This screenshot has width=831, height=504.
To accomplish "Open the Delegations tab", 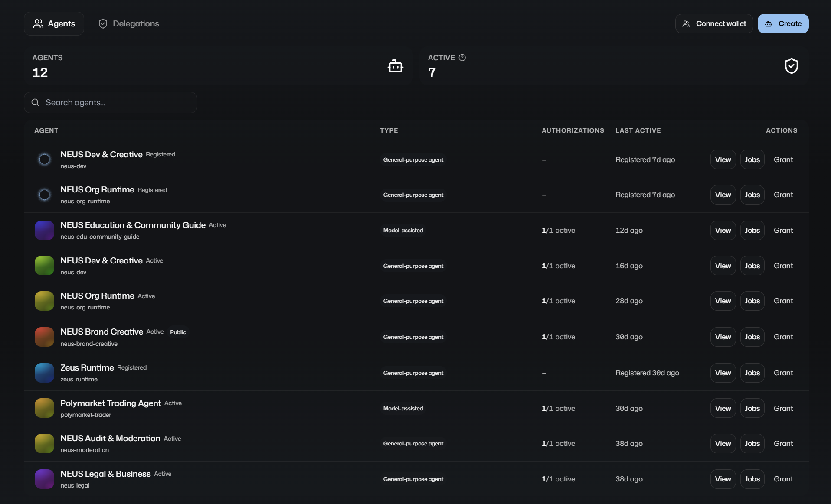I will (x=128, y=23).
